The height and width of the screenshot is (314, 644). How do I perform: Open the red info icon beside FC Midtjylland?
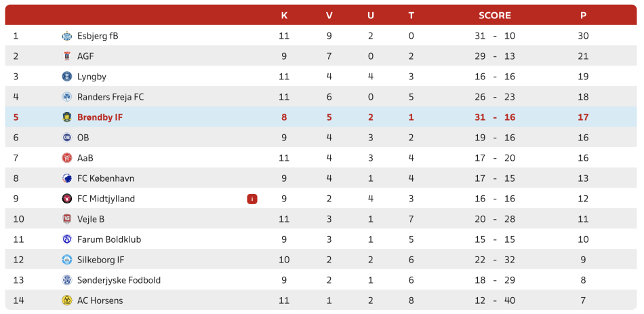click(x=252, y=199)
